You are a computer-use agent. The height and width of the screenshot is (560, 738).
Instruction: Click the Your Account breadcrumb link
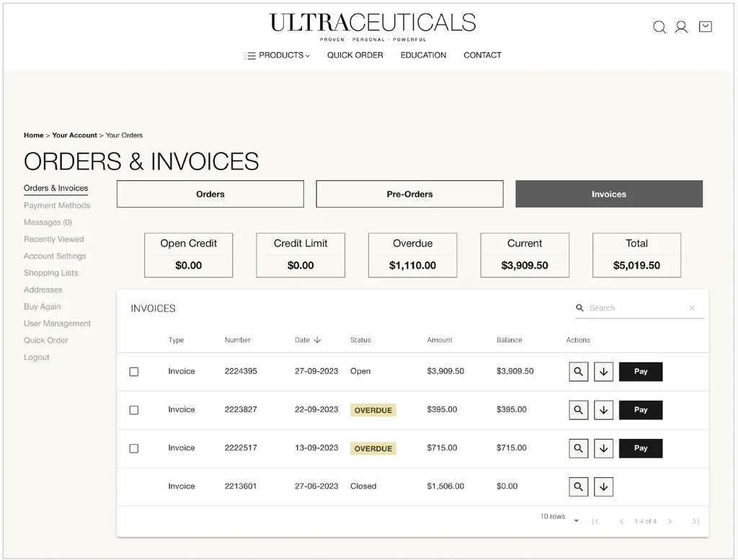pos(74,135)
